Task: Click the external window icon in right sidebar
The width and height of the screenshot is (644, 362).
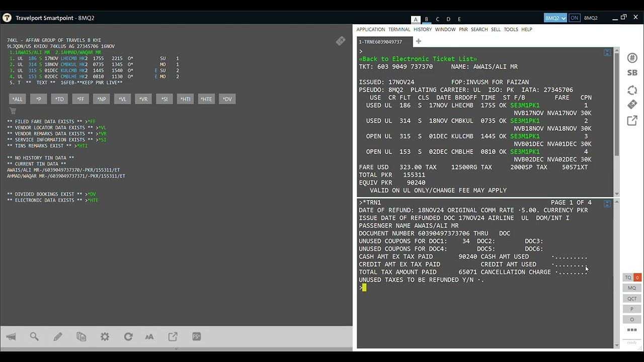Action: click(632, 121)
